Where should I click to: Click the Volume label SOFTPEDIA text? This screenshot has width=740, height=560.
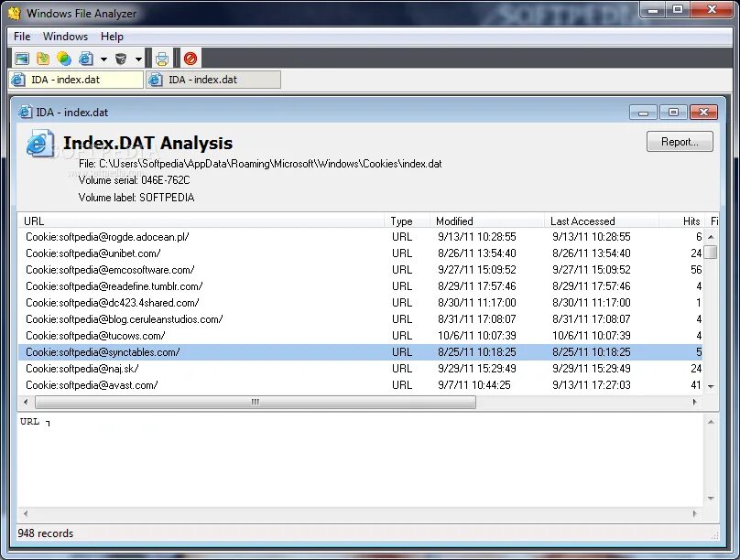tap(136, 198)
